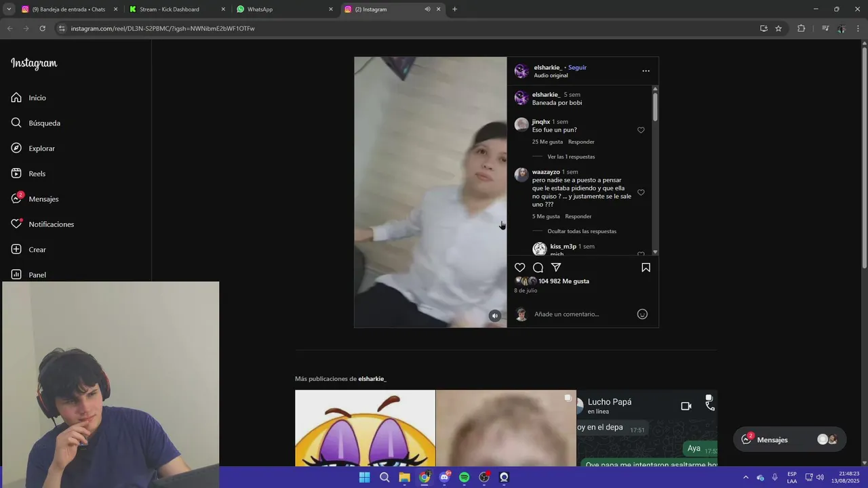
Task: View the 5 Me gusta on waazayzo's comment
Action: 546,216
